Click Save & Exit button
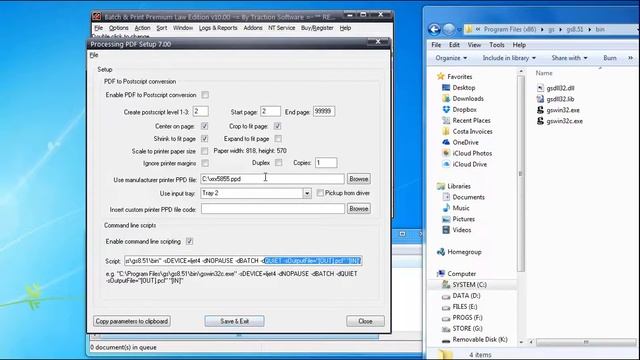640x360 pixels. (234, 321)
